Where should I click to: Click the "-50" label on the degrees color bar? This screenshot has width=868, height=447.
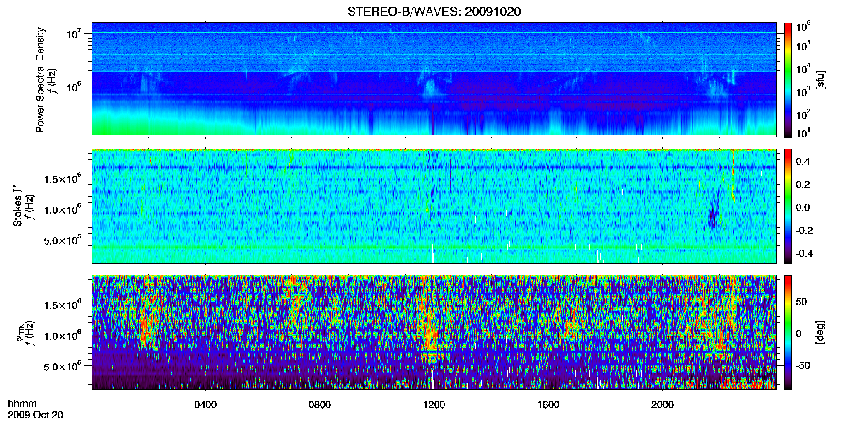pos(803,366)
